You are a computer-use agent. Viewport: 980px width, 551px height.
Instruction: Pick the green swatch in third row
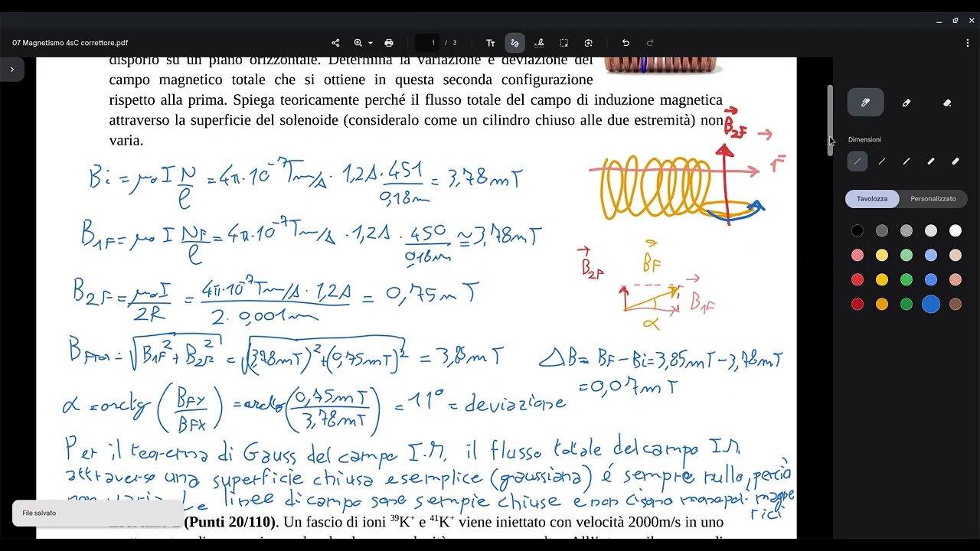pos(906,280)
